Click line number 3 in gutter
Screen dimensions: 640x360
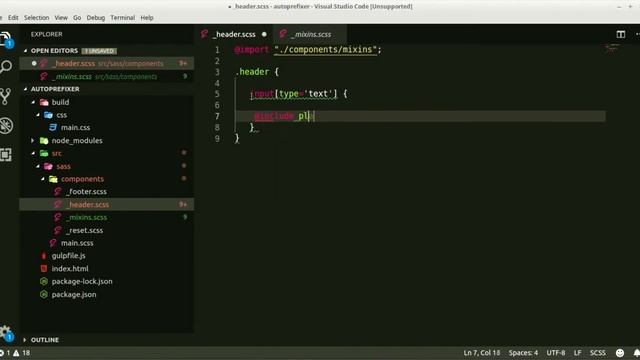pos(217,72)
